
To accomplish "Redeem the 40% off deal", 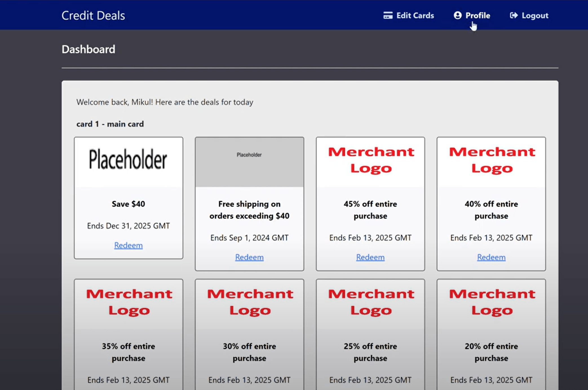I will [x=491, y=257].
